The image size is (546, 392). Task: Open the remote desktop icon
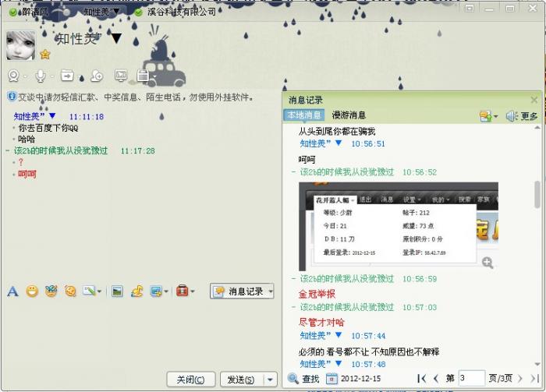pos(121,75)
